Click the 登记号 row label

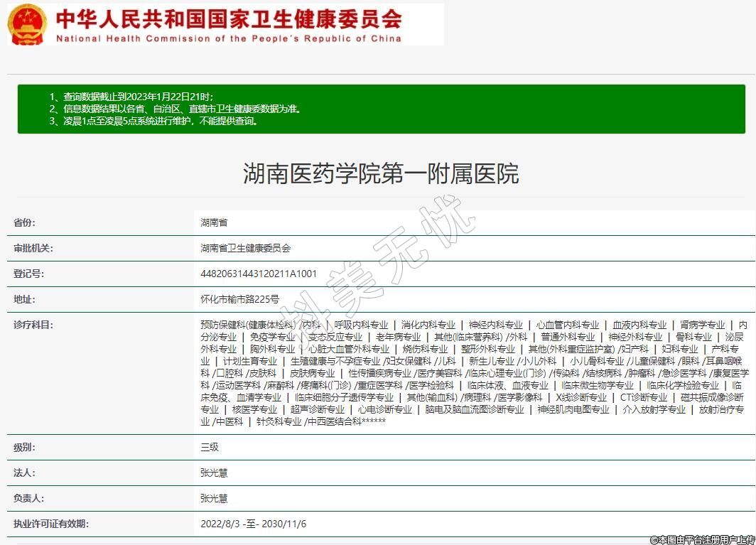(x=28, y=274)
